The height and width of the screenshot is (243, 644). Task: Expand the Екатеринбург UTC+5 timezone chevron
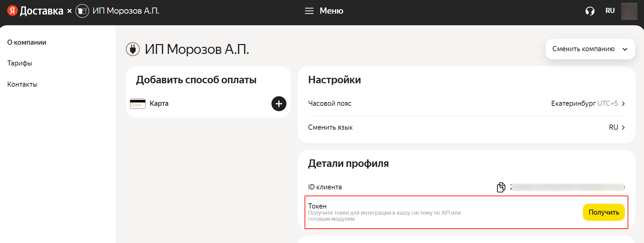[623, 104]
